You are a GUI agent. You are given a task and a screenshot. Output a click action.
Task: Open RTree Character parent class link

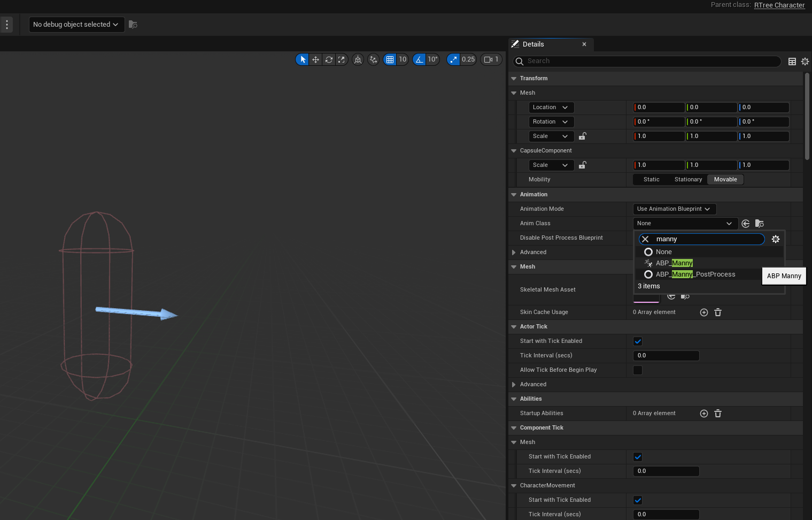(x=779, y=5)
